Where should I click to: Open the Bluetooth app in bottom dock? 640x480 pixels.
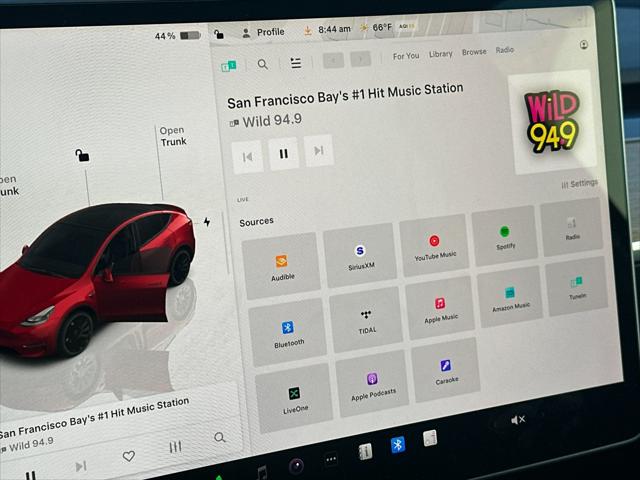point(398,444)
